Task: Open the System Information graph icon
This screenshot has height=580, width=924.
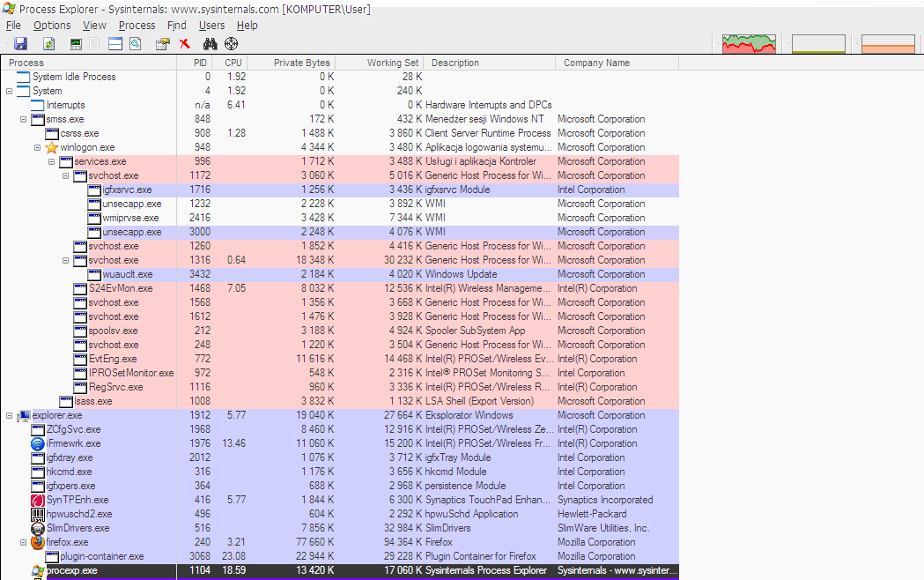Action: tap(76, 43)
